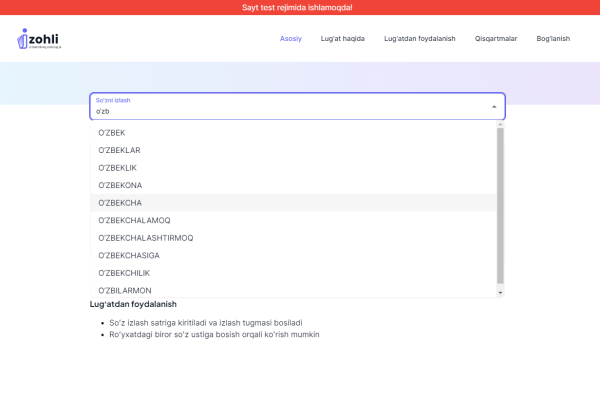Navigate to Qisqartmalar page
This screenshot has width=600, height=400.
pos(496,39)
